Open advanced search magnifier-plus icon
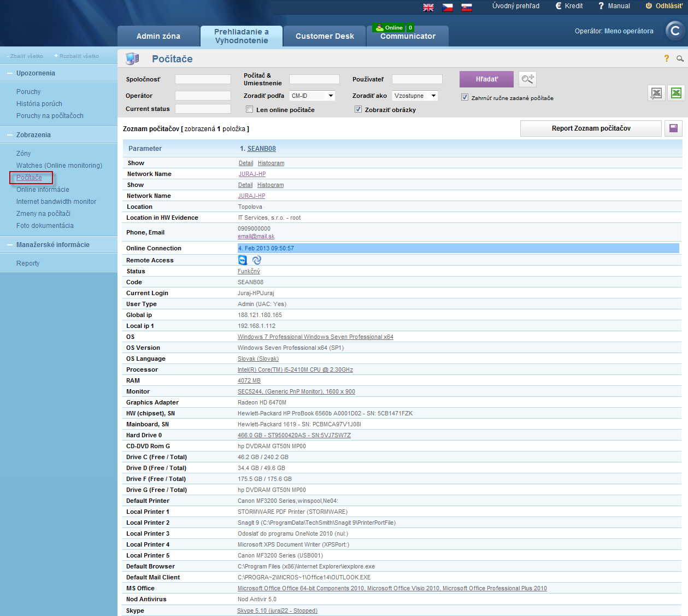The height and width of the screenshot is (616, 688). coord(527,79)
